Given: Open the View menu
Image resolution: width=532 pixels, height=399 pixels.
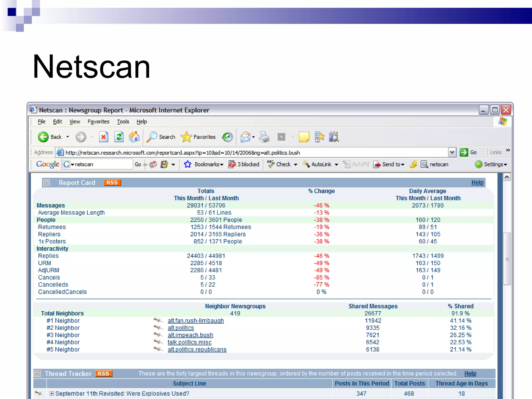Looking at the screenshot, I should point(75,122).
